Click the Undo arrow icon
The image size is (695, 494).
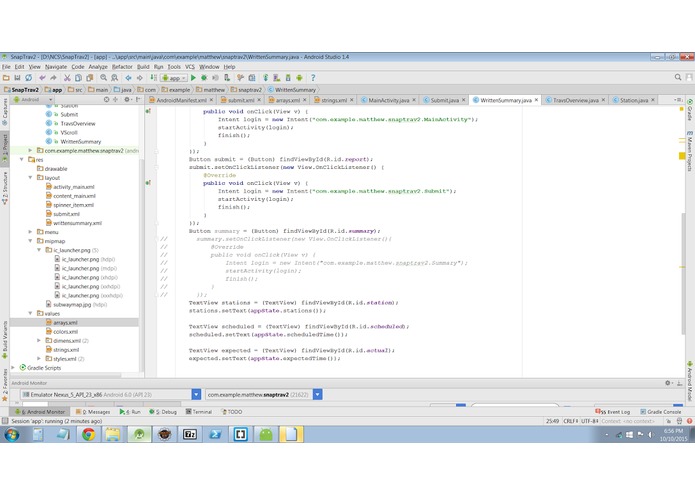coord(43,78)
